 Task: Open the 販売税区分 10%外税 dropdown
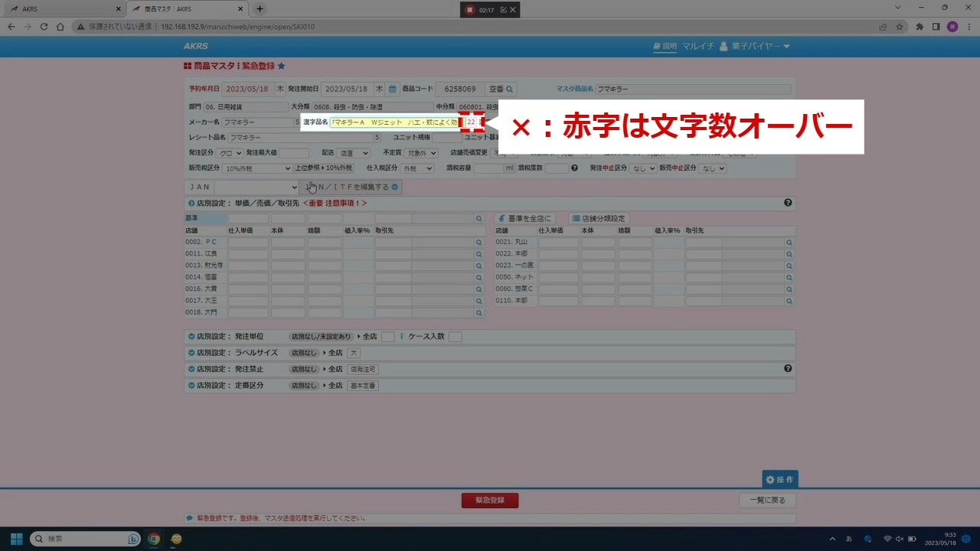256,168
